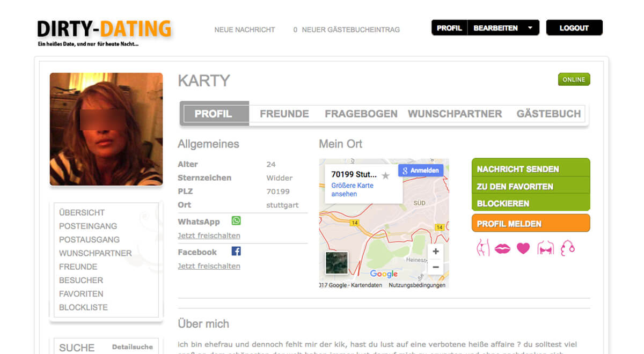Image resolution: width=644 pixels, height=354 pixels.
Task: Click the Nachricht Senden button
Action: pyautogui.click(x=531, y=168)
